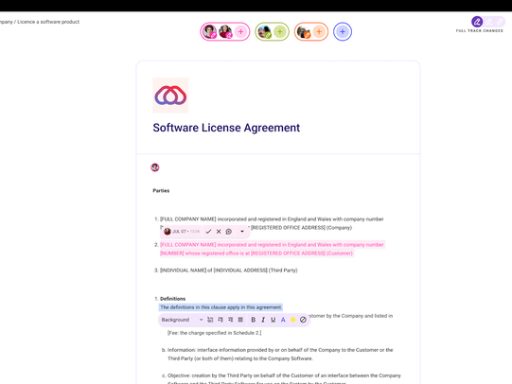Pick the yellow highlight color swatch

tap(293, 320)
